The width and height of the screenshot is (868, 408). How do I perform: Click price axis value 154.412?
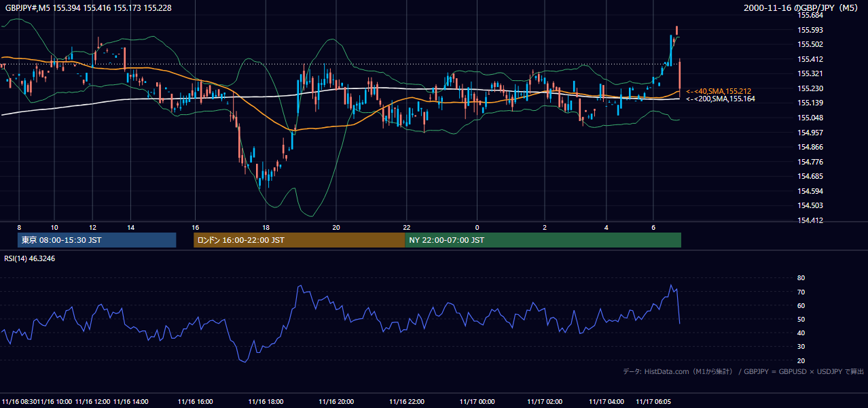click(810, 220)
